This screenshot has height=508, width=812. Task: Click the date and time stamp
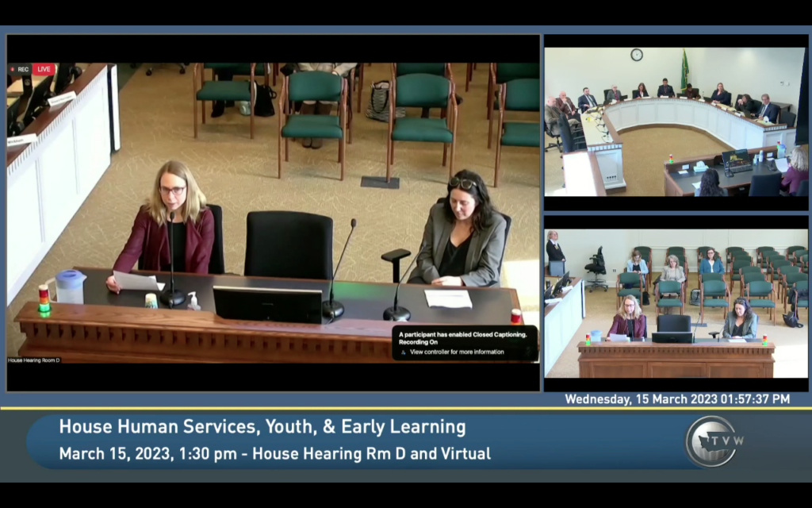[x=677, y=399]
